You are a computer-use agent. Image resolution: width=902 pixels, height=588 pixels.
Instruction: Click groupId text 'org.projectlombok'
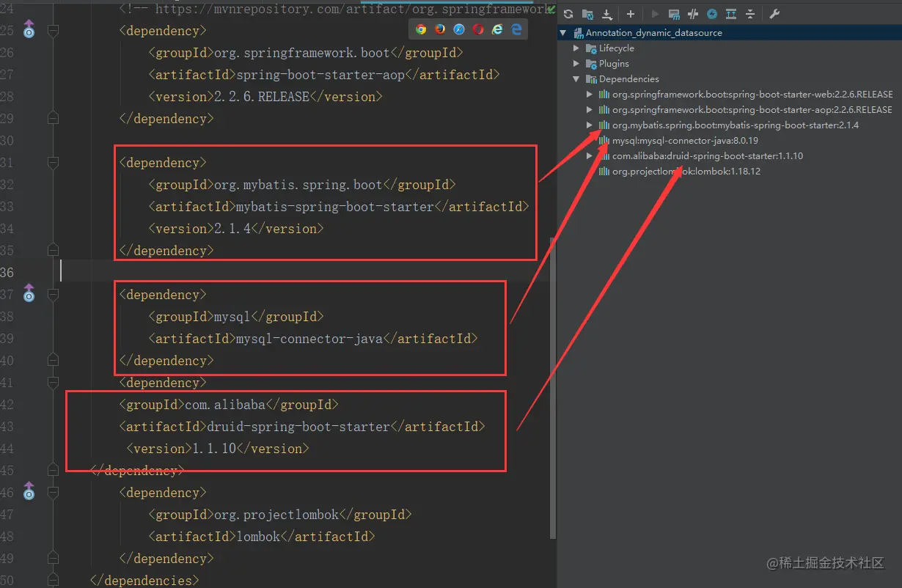276,515
